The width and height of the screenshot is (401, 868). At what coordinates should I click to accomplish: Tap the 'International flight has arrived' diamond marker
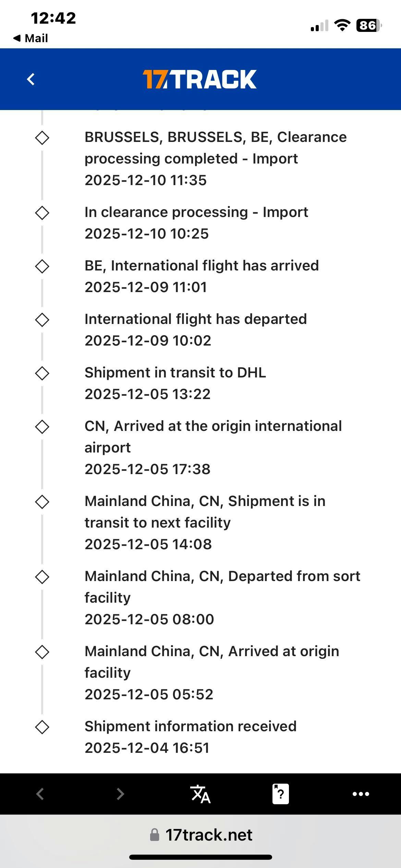tap(42, 266)
